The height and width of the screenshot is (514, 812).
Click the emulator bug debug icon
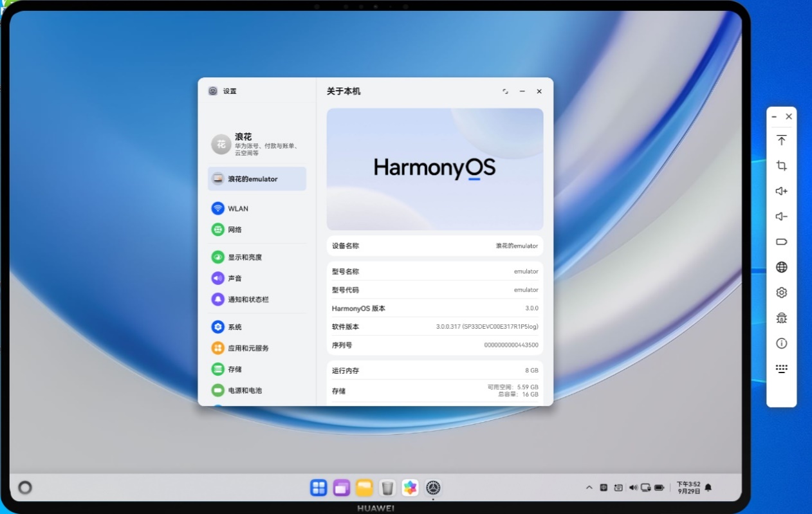tap(781, 318)
